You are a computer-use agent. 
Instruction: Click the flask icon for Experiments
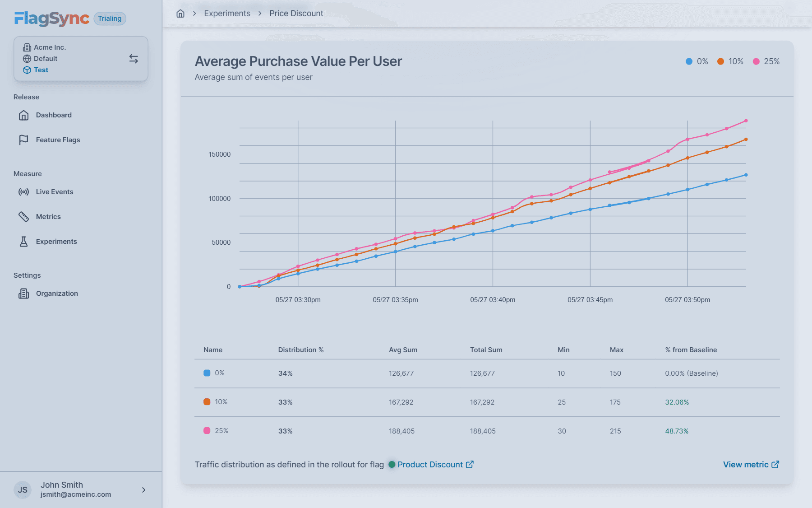point(24,242)
